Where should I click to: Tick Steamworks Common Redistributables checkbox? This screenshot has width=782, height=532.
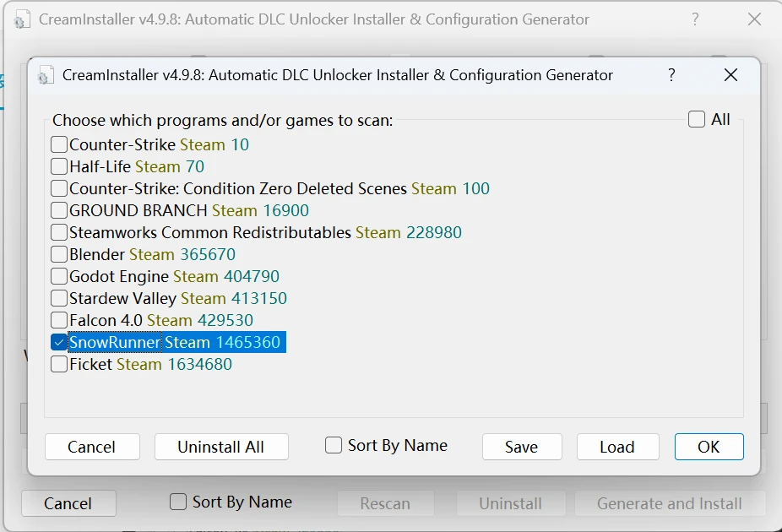tap(59, 232)
